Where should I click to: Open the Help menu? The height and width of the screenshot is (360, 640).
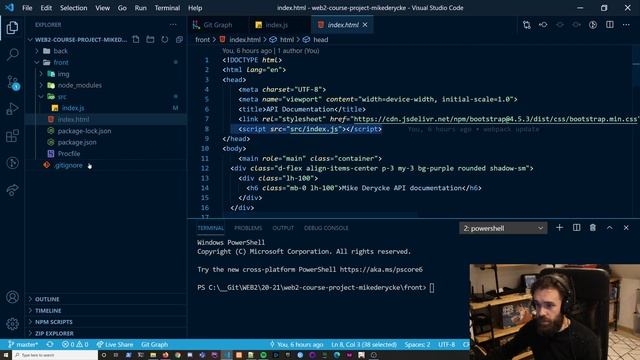pyautogui.click(x=195, y=8)
